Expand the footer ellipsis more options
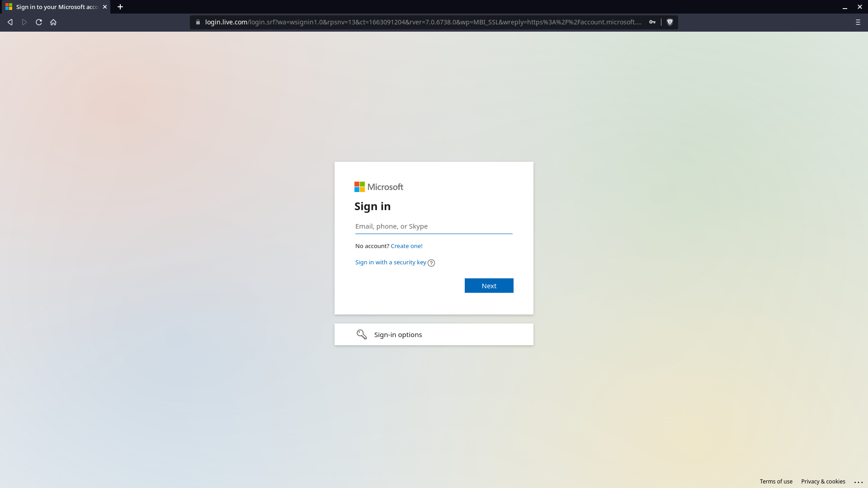Viewport: 868px width, 488px height. click(859, 482)
